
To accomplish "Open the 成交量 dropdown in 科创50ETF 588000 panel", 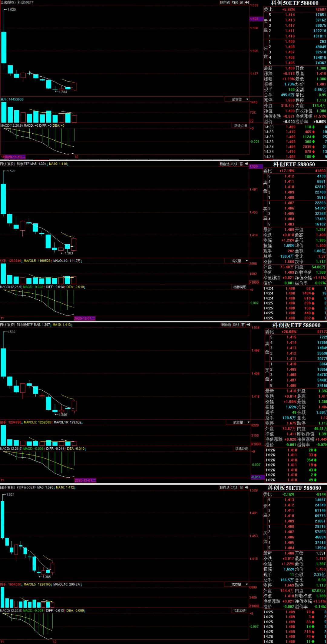I will pos(237,99).
